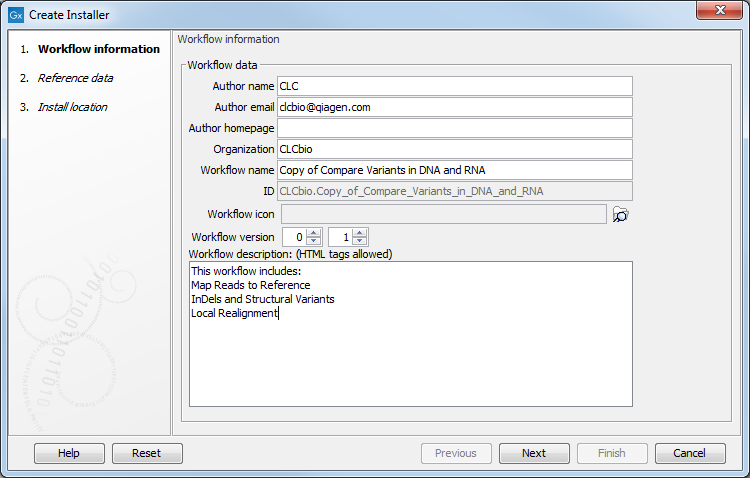This screenshot has width=750, height=478.
Task: Go to the Reference data step
Action: click(76, 78)
